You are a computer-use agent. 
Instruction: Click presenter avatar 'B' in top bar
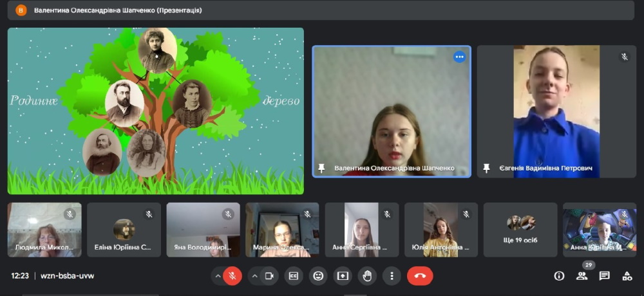click(21, 10)
